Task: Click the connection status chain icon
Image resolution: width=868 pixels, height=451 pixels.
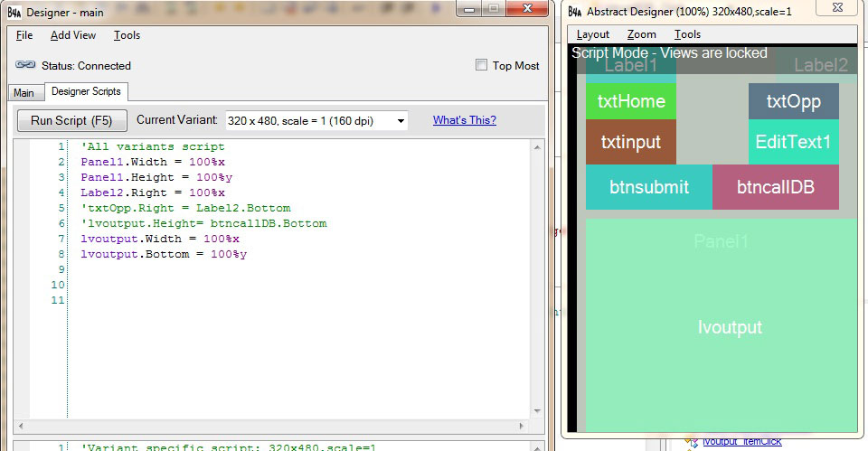Action: 25,65
